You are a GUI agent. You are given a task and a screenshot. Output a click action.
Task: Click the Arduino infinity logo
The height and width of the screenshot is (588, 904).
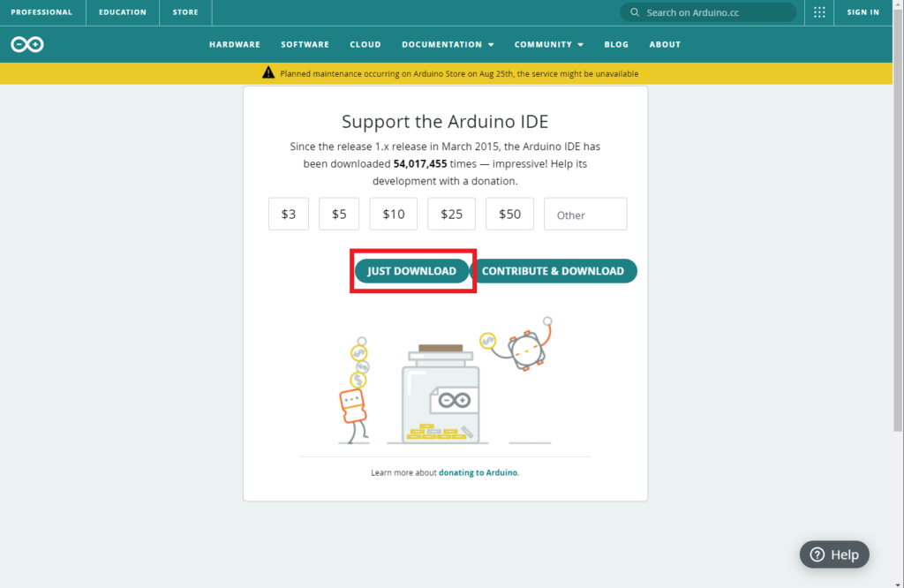pyautogui.click(x=27, y=44)
